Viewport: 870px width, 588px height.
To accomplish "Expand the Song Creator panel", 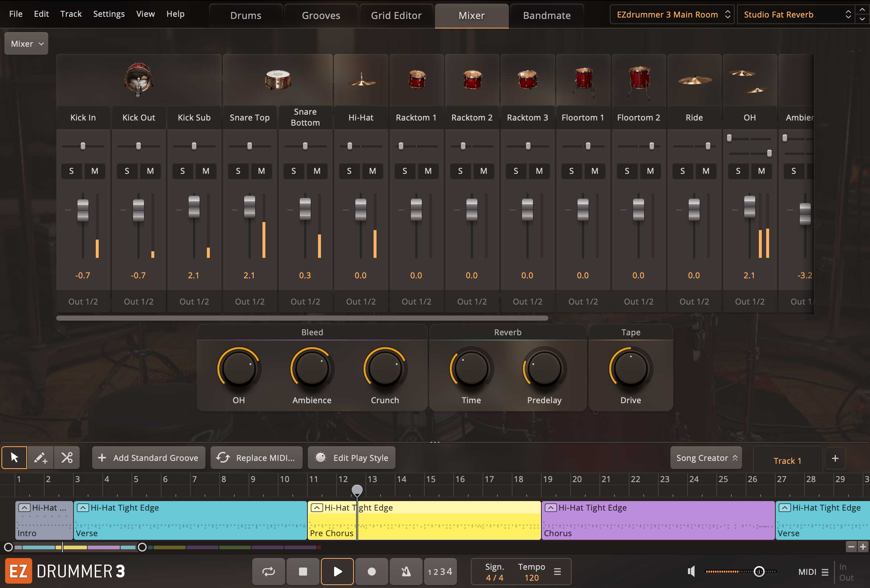I will [x=706, y=458].
